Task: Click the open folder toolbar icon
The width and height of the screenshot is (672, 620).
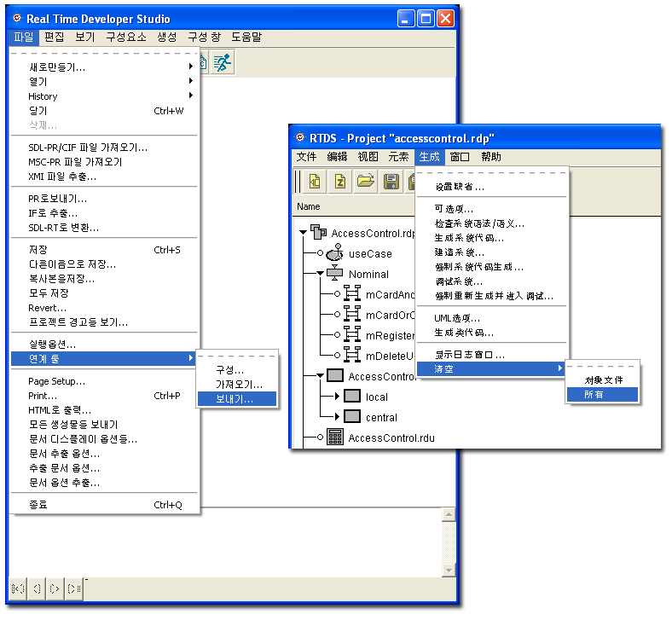Action: tap(366, 181)
